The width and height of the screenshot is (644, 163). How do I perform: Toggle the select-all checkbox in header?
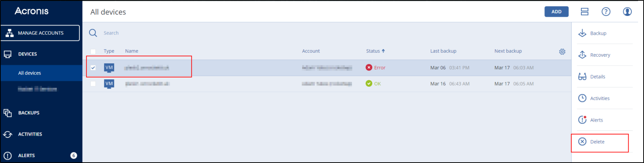click(93, 51)
